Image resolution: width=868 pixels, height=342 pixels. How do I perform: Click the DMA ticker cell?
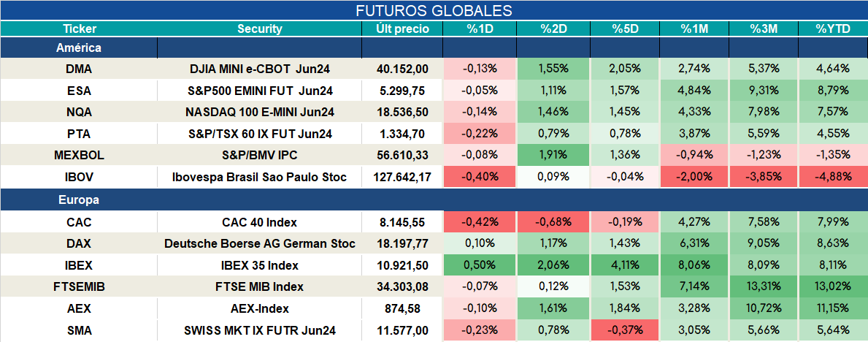click(79, 69)
